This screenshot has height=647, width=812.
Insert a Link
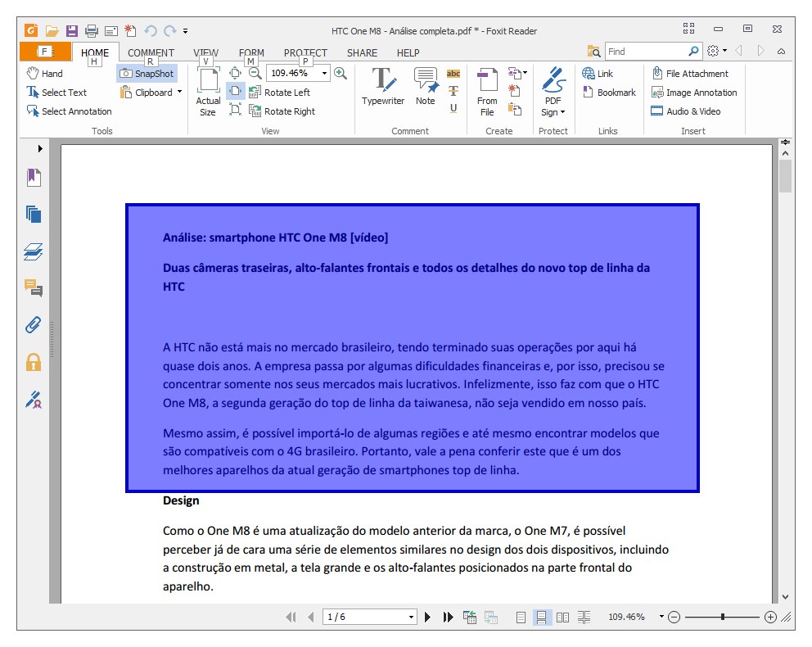point(597,74)
